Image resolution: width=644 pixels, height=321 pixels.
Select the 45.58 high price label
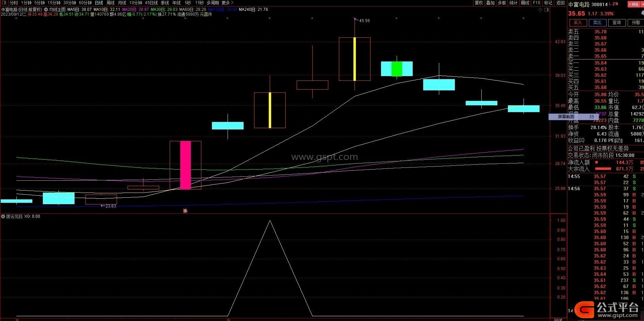(364, 21)
